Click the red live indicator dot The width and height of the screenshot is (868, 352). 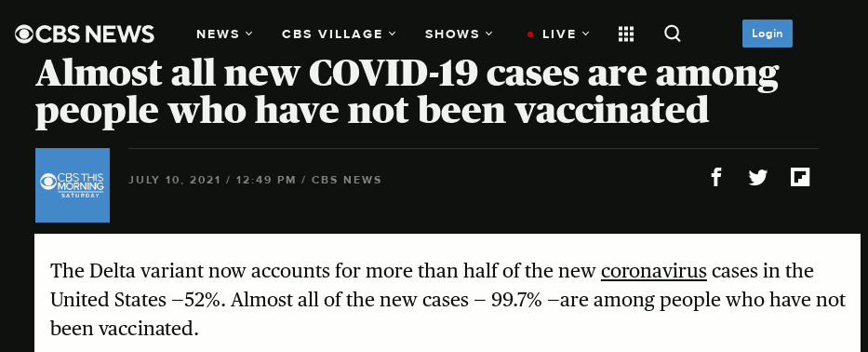point(530,34)
